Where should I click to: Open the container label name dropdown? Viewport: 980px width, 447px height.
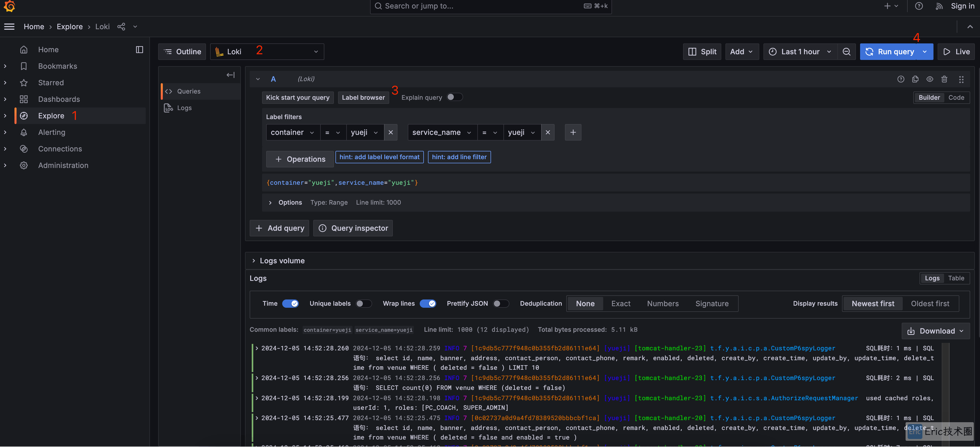click(x=293, y=132)
